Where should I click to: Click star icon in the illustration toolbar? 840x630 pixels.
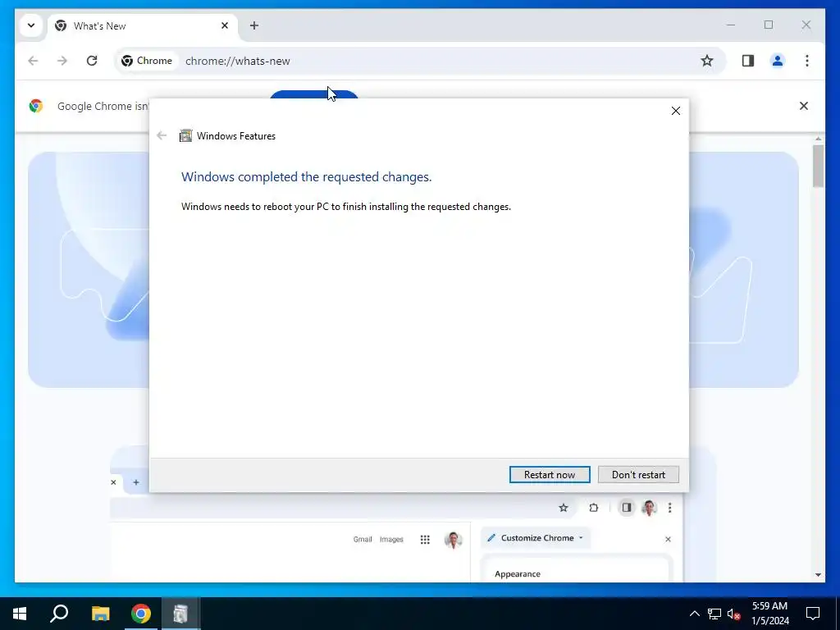563,507
